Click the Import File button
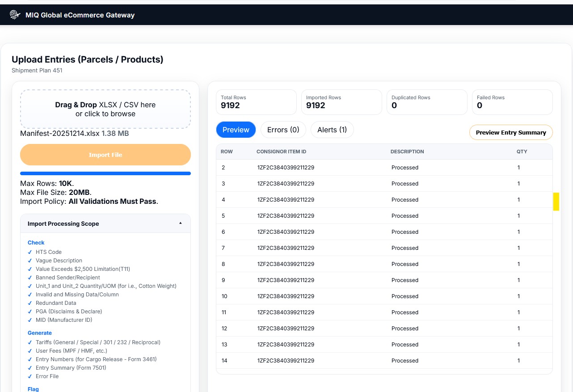Viewport: 573px width, 392px height. pyautogui.click(x=105, y=154)
